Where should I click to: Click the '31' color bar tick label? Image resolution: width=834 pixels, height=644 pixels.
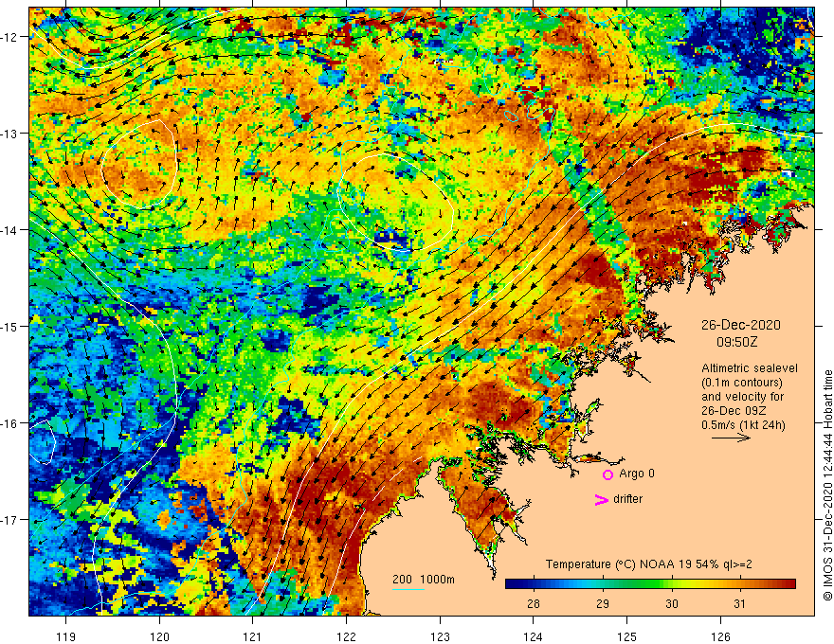click(x=739, y=603)
